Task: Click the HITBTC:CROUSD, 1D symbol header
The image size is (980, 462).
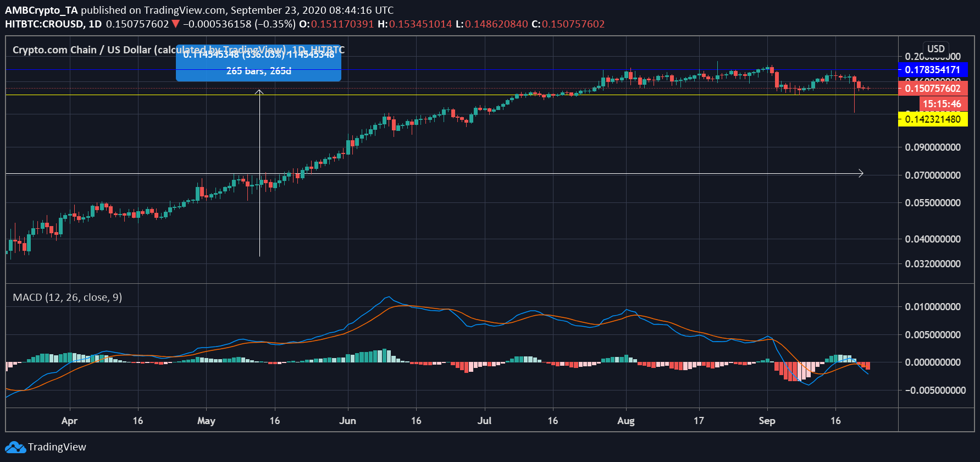Action: tap(53, 24)
